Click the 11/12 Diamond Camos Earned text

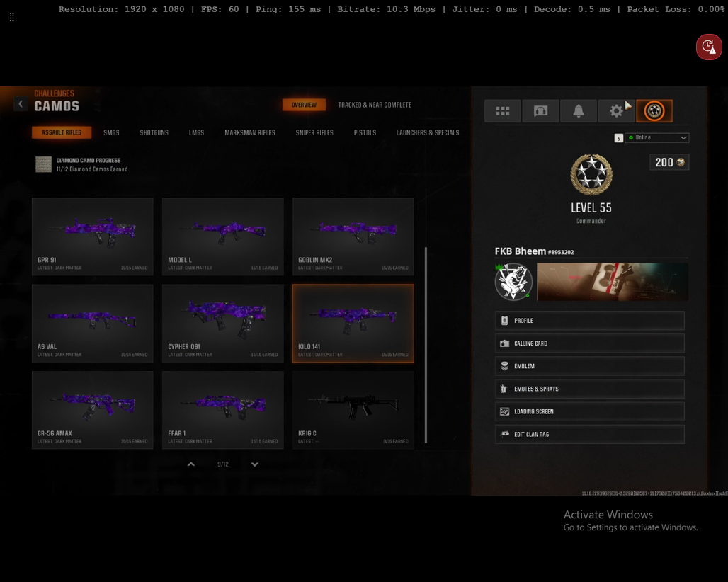[92, 169]
